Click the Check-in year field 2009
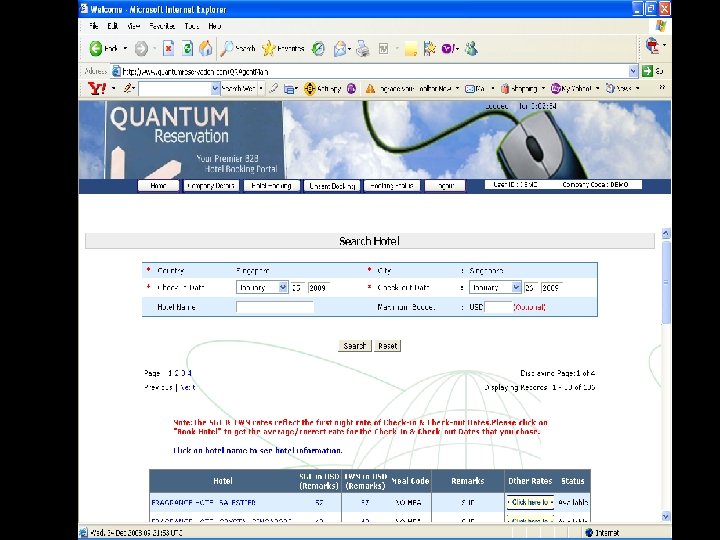The width and height of the screenshot is (720, 540). tap(319, 287)
